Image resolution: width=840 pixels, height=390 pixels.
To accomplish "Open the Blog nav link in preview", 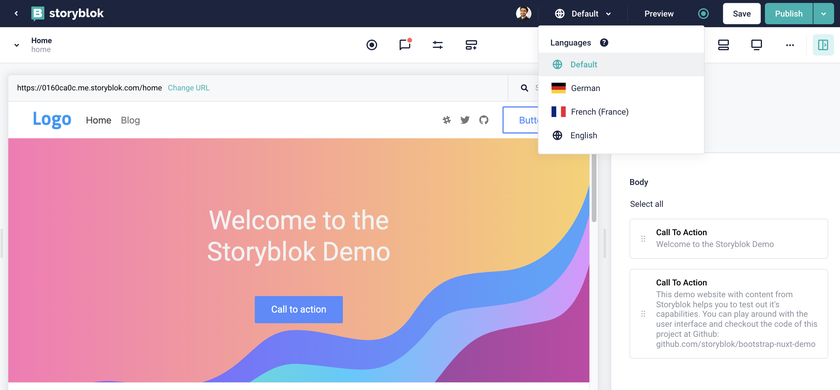I will coord(130,120).
